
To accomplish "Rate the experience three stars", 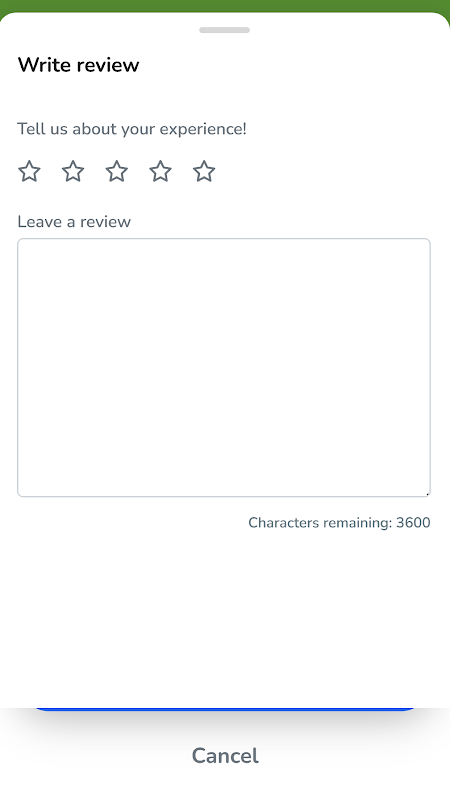I will pos(117,171).
